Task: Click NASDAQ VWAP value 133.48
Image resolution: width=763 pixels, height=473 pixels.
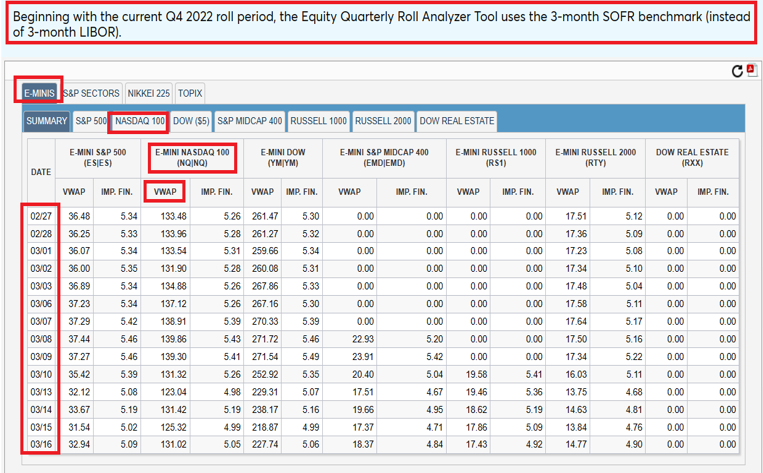Action: [173, 216]
